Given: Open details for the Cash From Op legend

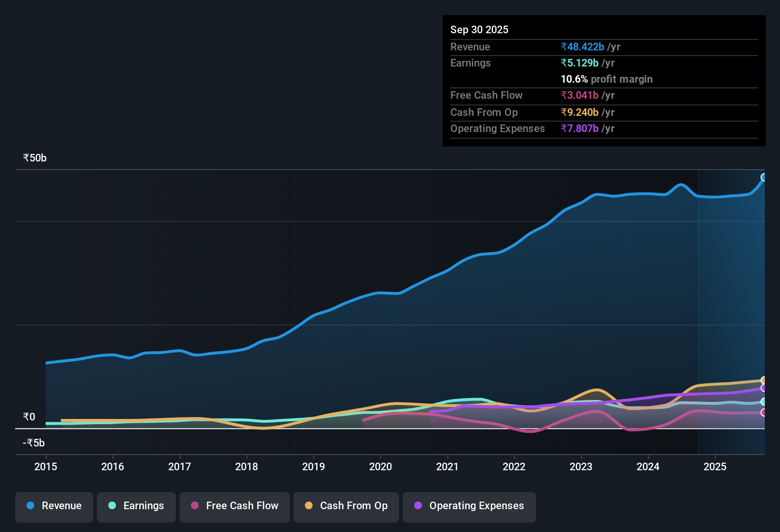Looking at the screenshot, I should 346,506.
